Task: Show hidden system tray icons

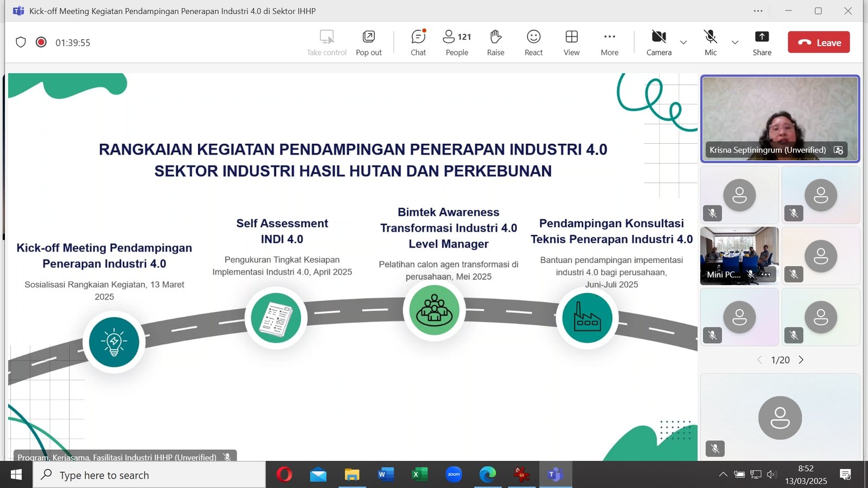Action: point(723,474)
